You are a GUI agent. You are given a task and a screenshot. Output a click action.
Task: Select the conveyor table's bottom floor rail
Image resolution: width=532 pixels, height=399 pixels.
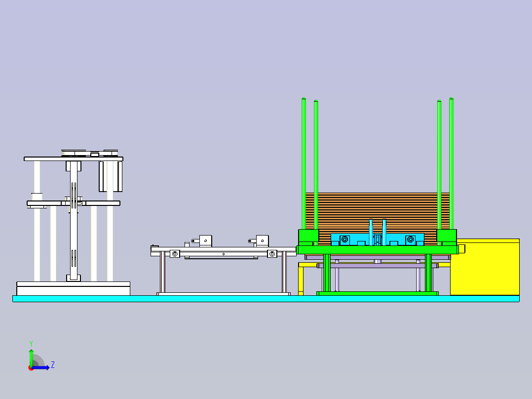(223, 294)
